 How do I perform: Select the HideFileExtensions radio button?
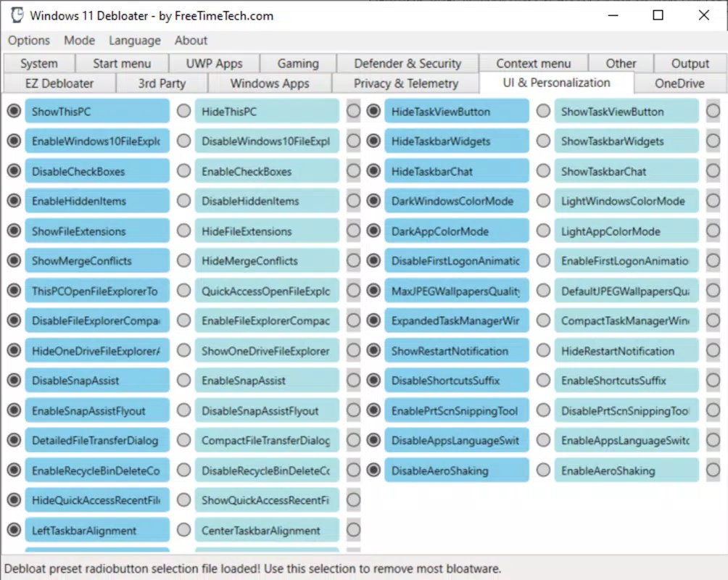184,231
